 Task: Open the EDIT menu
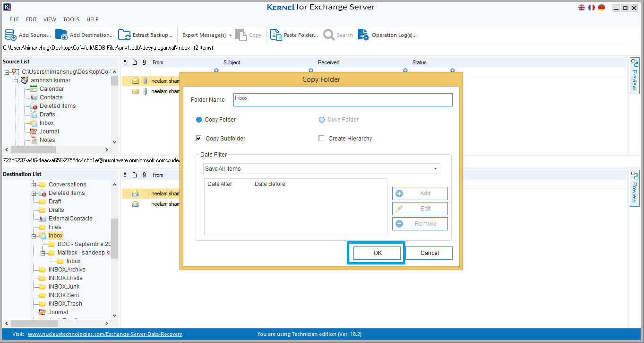click(x=31, y=19)
